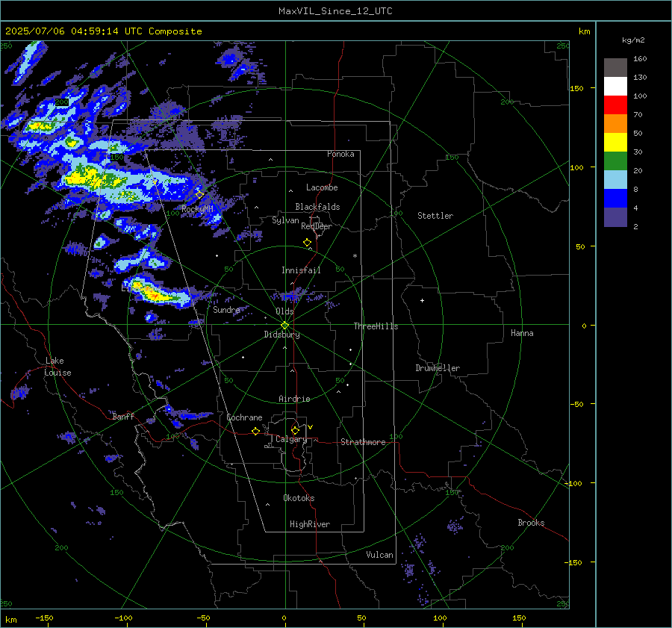Viewport: 672px width, 628px height.
Task: Click the yellow diamond marker above Calgary
Action: tap(295, 430)
